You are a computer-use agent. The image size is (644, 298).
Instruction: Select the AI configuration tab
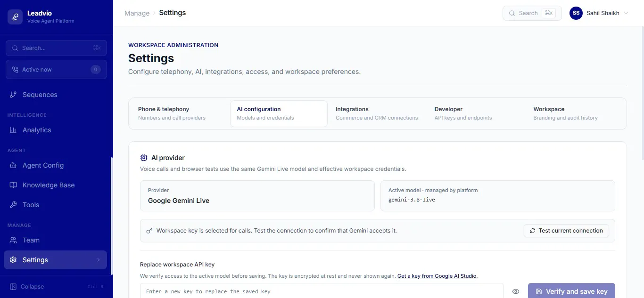click(x=279, y=113)
